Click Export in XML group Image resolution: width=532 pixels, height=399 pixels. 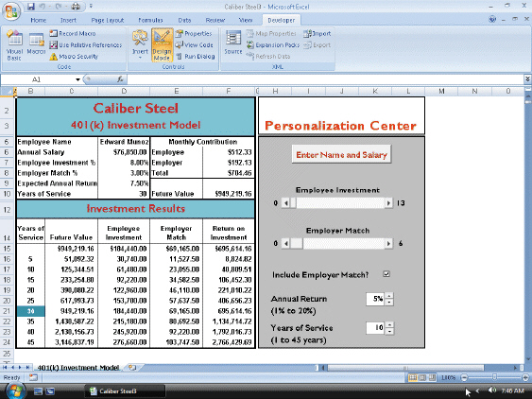pyautogui.click(x=317, y=44)
